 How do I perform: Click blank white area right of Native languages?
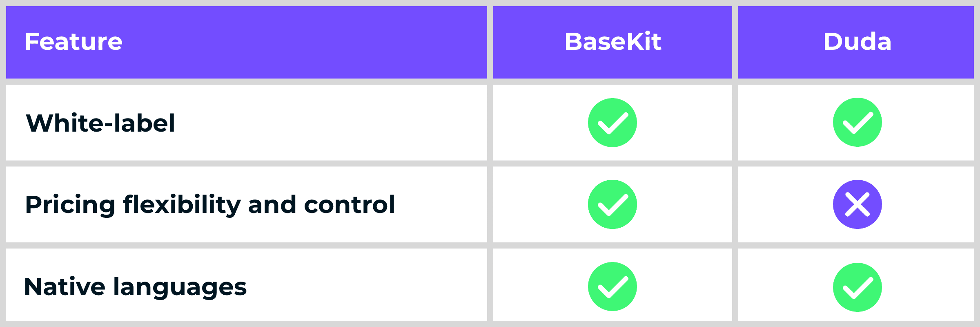point(367,287)
